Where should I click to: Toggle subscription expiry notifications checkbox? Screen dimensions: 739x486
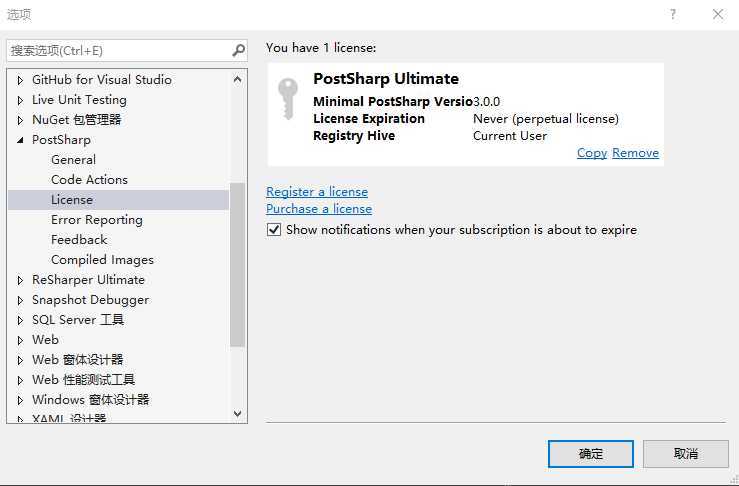coord(274,230)
